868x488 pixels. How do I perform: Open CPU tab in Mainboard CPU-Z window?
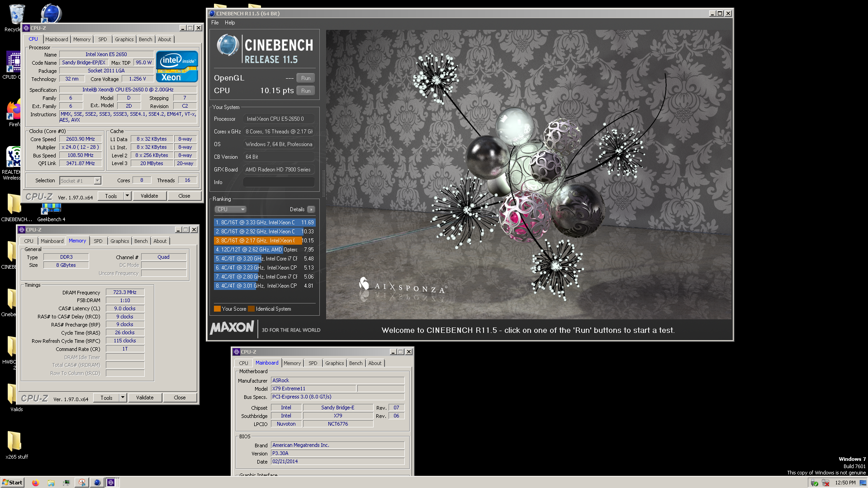(x=243, y=363)
